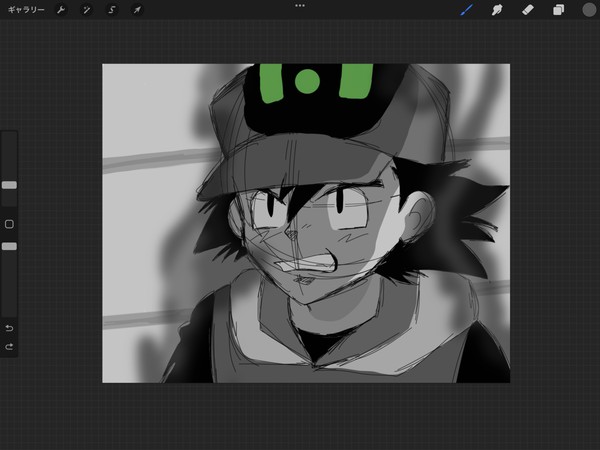This screenshot has width=600, height=450.
Task: Click the brush opacity slider handle
Action: 9,246
